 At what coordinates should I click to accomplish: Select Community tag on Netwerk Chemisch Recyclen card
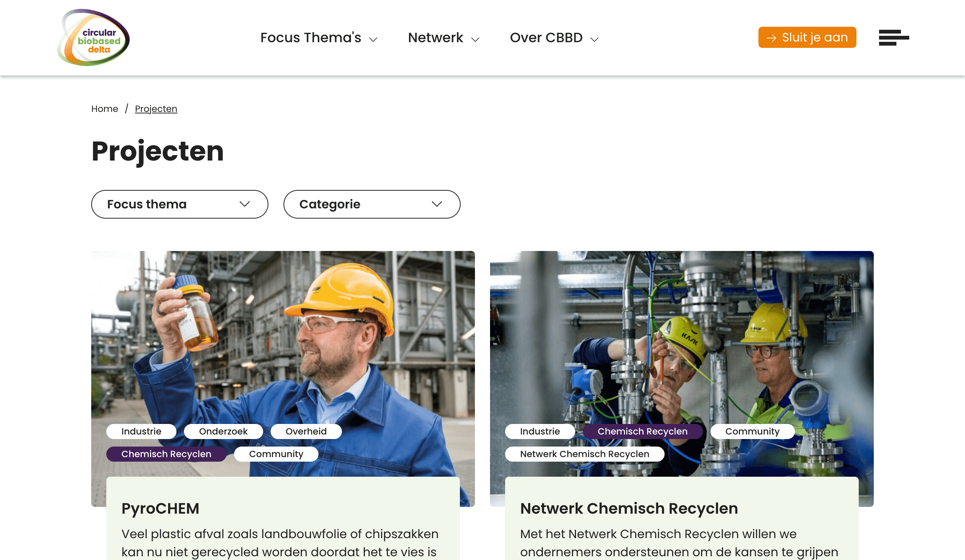point(752,431)
